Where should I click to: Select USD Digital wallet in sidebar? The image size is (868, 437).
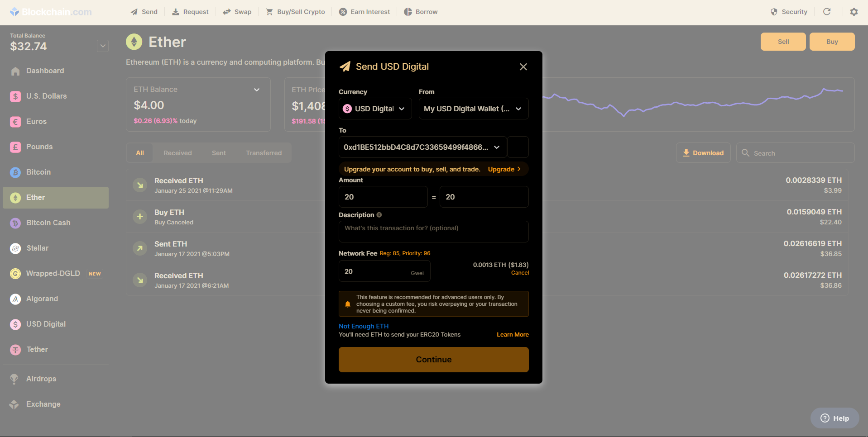point(56,324)
